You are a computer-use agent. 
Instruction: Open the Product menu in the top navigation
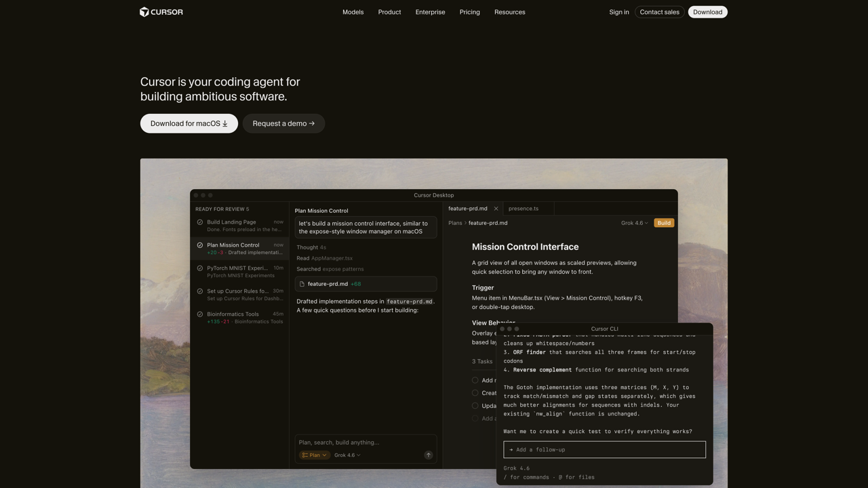[389, 12]
